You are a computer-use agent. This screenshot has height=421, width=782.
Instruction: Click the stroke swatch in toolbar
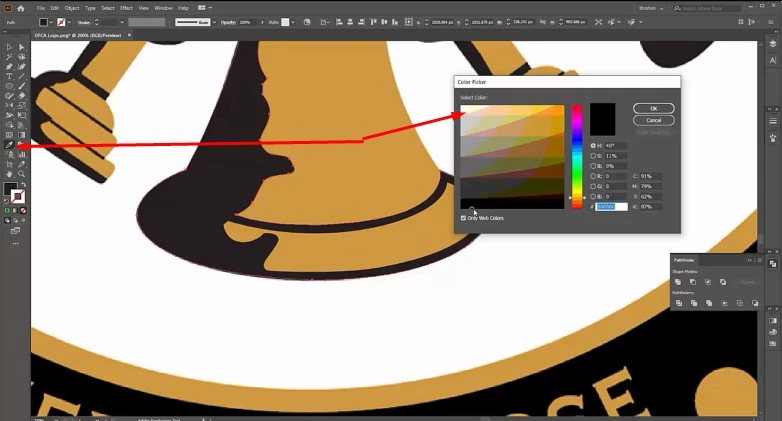[x=18, y=196]
